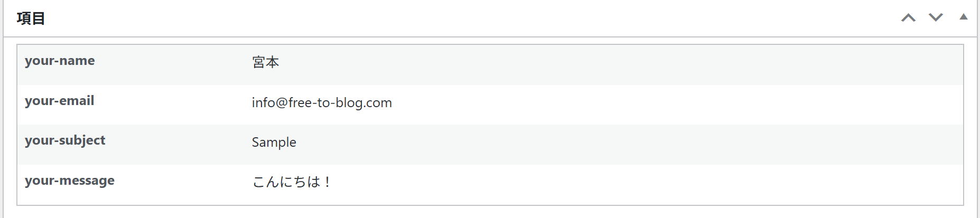This screenshot has height=218, width=980.
Task: Click the white padding below the fields table
Action: click(475, 212)
